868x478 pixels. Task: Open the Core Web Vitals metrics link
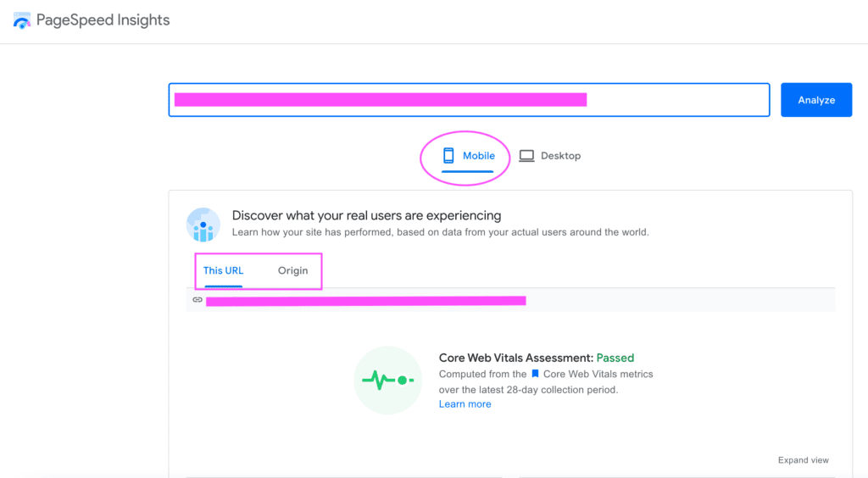[x=598, y=374]
